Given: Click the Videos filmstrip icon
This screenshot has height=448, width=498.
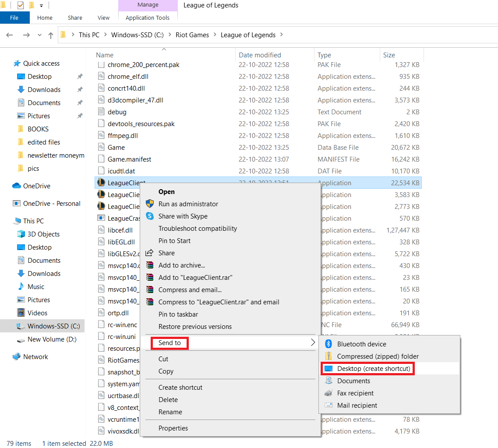Looking at the screenshot, I should pyautogui.click(x=21, y=313).
